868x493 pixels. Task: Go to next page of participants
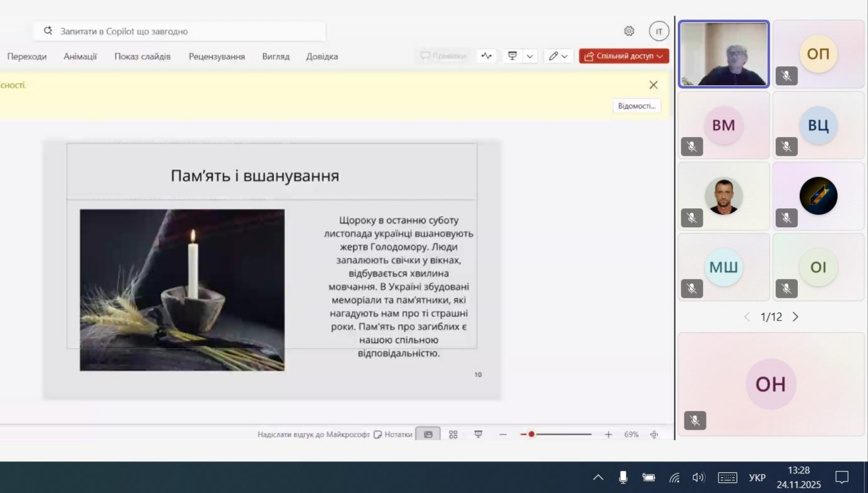point(795,317)
